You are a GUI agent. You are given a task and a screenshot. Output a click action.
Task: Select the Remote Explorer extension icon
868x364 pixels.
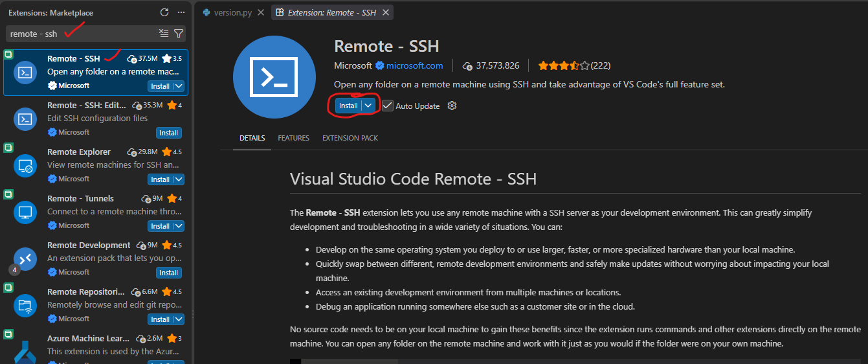click(x=25, y=165)
